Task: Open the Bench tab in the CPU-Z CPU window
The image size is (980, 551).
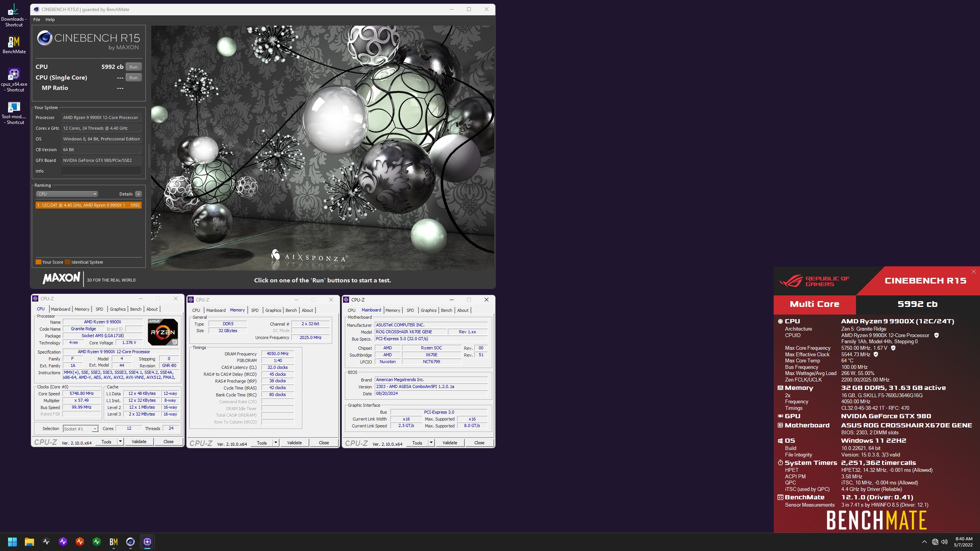Action: 136,309
